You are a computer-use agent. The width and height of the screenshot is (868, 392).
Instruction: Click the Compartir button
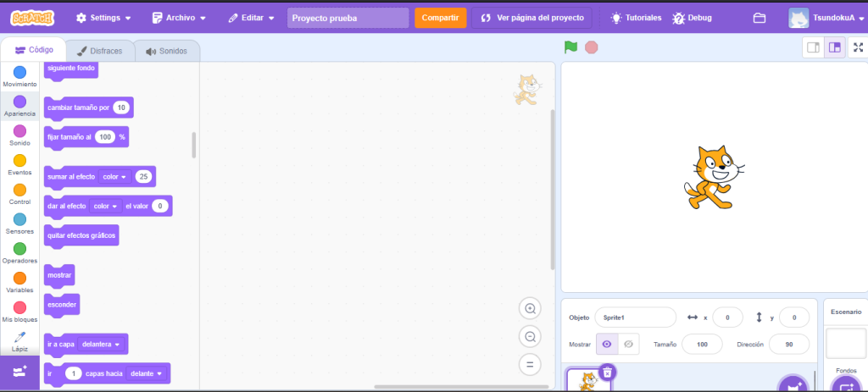440,18
